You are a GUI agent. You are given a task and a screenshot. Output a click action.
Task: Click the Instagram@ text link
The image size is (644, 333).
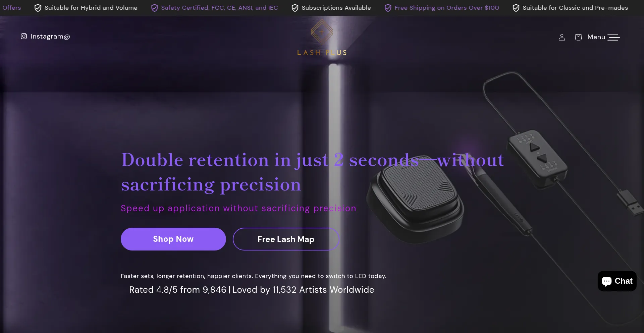coord(50,36)
